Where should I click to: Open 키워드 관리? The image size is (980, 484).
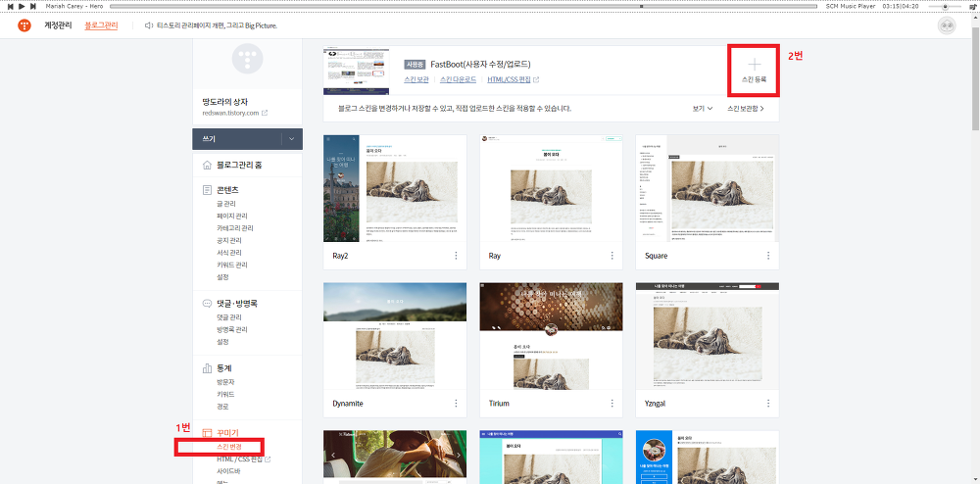click(x=232, y=265)
